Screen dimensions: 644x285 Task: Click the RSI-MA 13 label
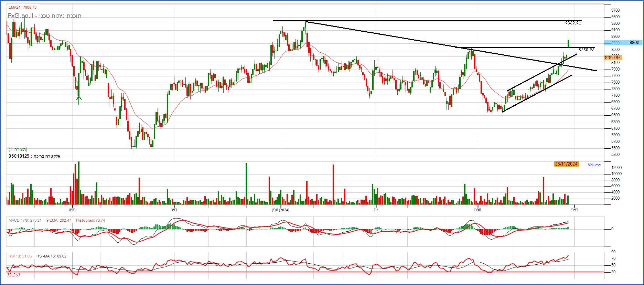pyautogui.click(x=51, y=256)
